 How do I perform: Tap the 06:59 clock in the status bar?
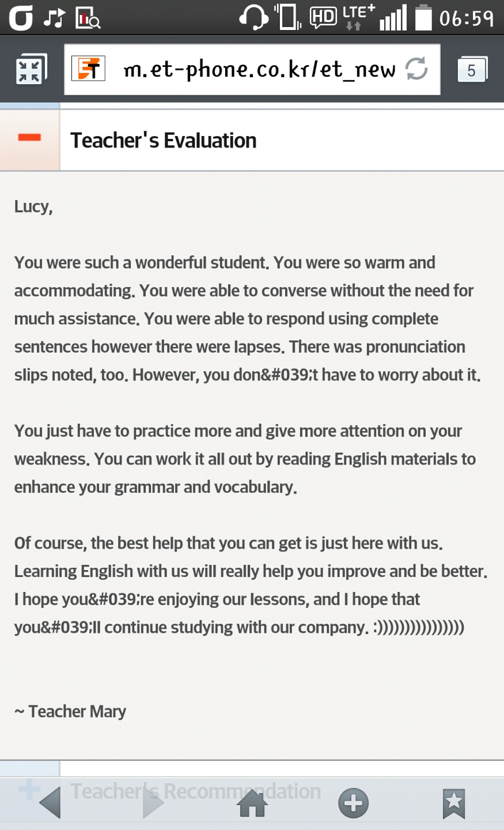pyautogui.click(x=467, y=18)
